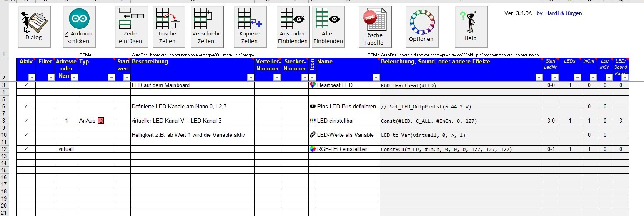Select the Verschiebe Zeilen tool
The width and height of the screenshot is (644, 216).
click(206, 27)
